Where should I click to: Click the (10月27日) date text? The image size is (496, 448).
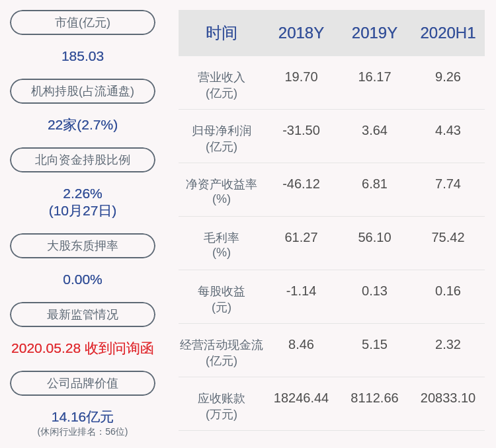tap(83, 211)
